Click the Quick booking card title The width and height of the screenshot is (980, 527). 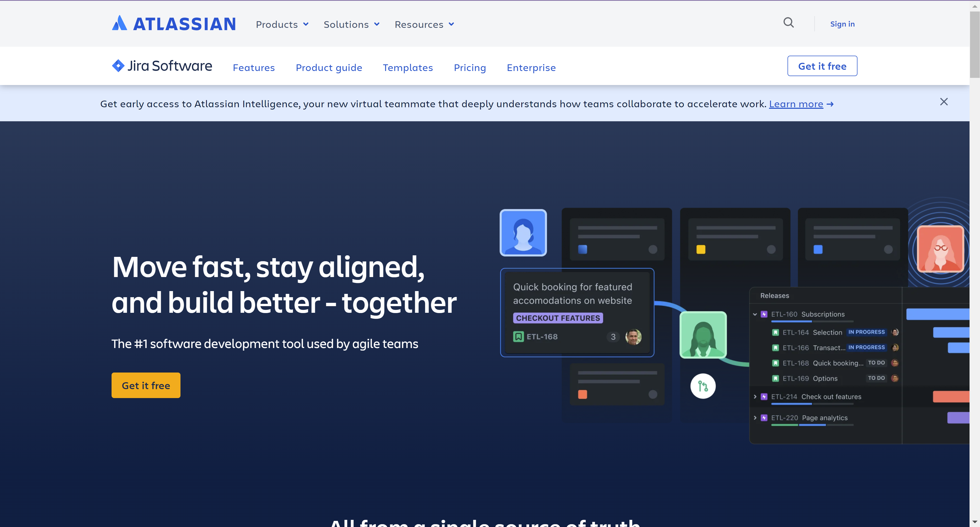pyautogui.click(x=573, y=294)
